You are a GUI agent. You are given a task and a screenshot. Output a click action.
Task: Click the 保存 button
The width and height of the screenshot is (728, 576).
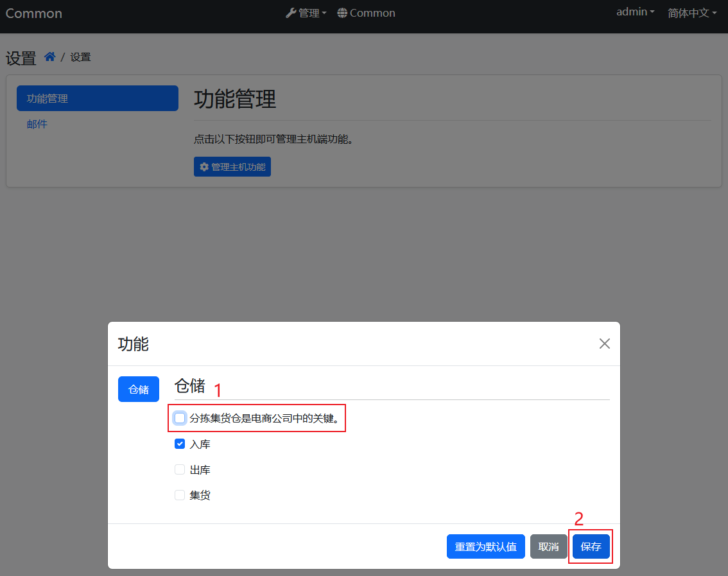coord(591,546)
